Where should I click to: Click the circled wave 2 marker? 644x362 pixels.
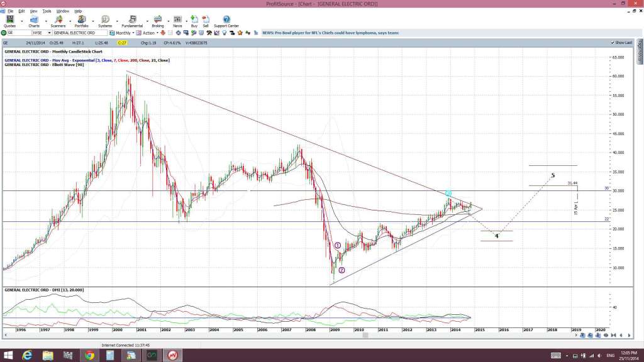[341, 270]
